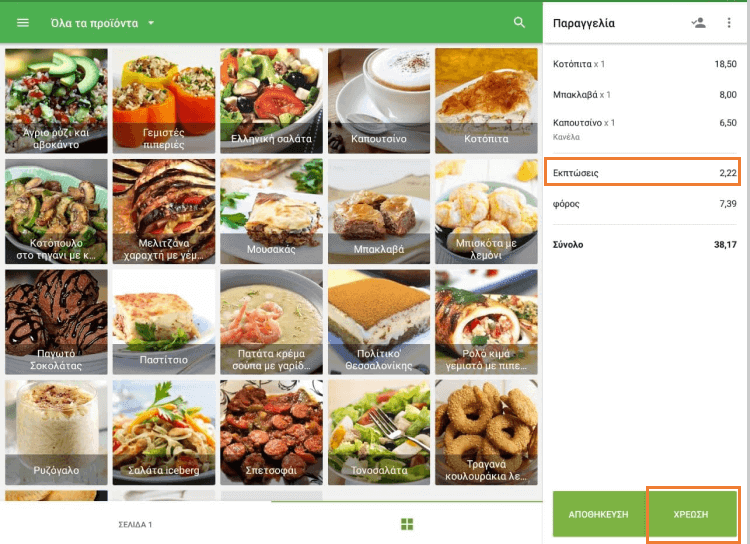Select the ΣΕΛΙΔΑ 1 tab
750x544 pixels.
coord(135,524)
